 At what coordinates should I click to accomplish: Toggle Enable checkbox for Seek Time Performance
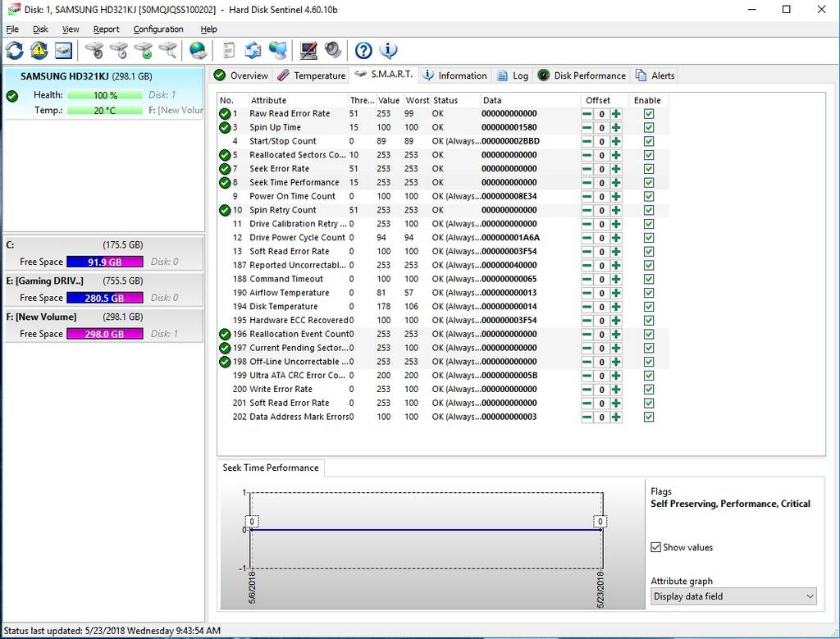click(649, 183)
